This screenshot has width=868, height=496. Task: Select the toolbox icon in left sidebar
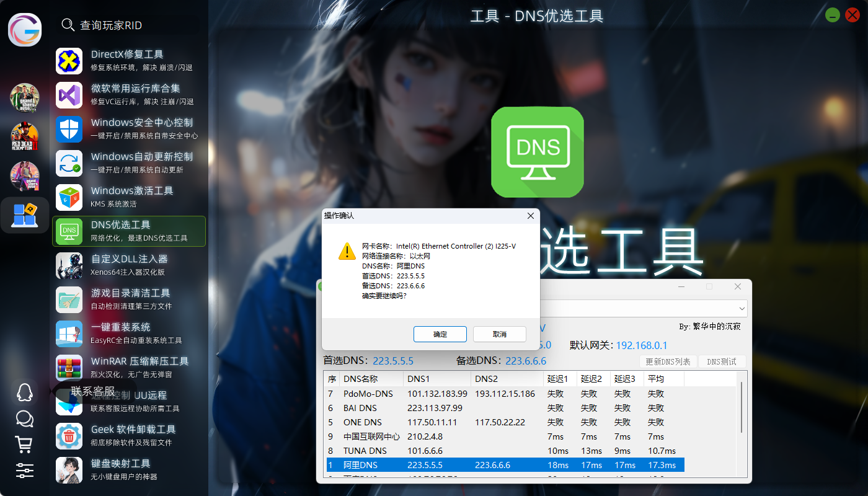[25, 215]
